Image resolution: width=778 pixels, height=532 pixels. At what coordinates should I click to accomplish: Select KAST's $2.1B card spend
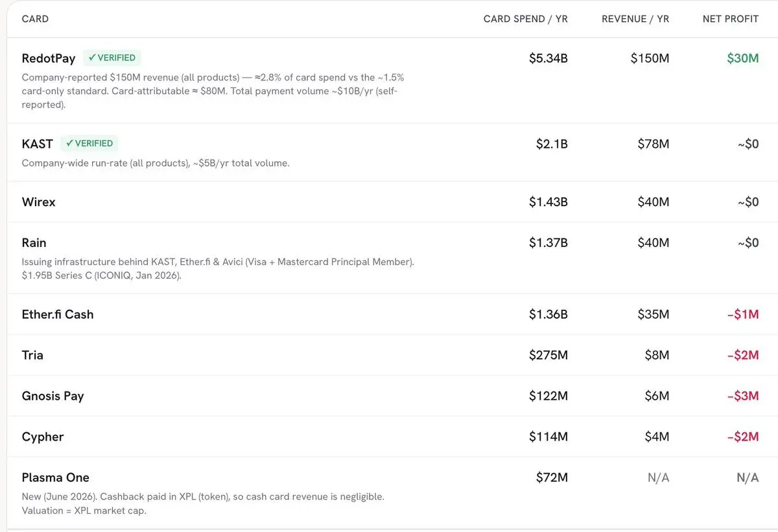click(552, 144)
